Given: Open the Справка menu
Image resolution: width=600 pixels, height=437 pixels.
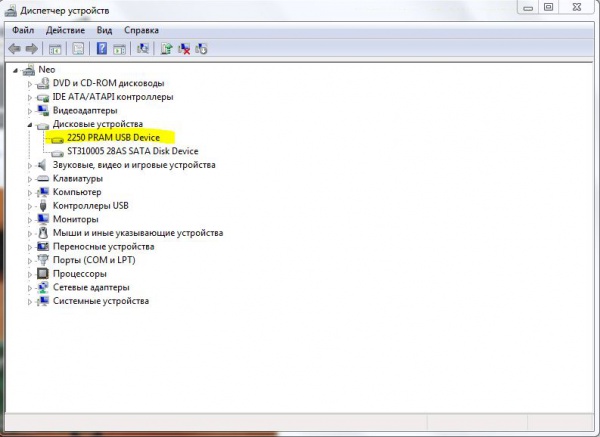Looking at the screenshot, I should click(141, 30).
